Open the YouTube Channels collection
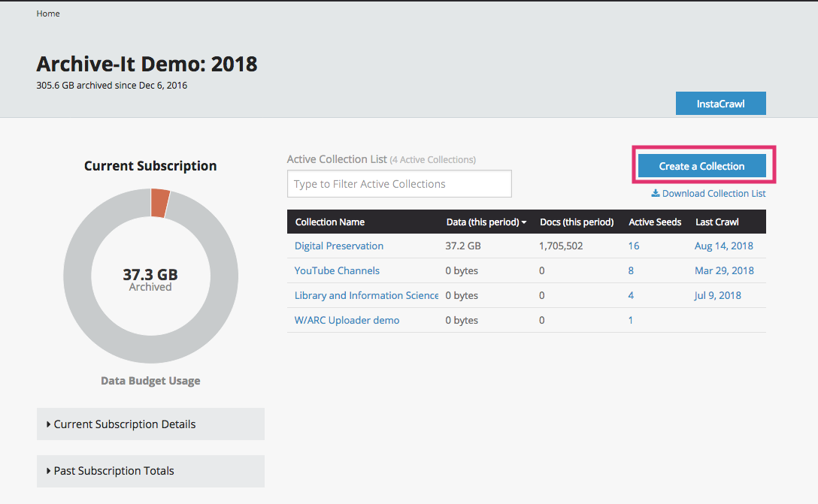 coord(337,270)
